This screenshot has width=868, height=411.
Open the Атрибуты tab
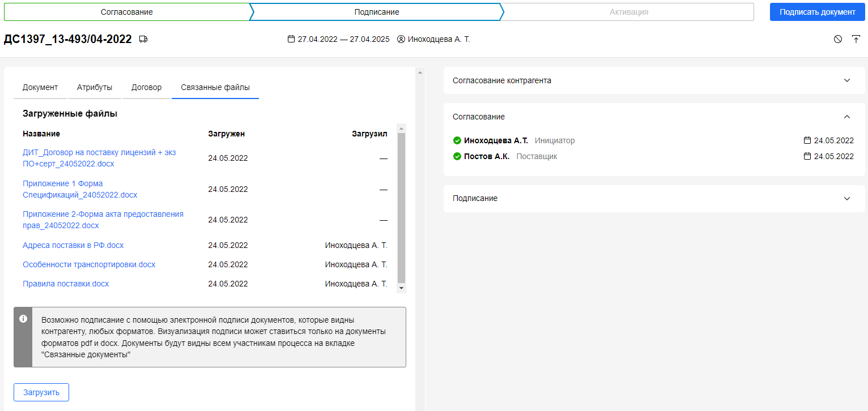pyautogui.click(x=95, y=88)
